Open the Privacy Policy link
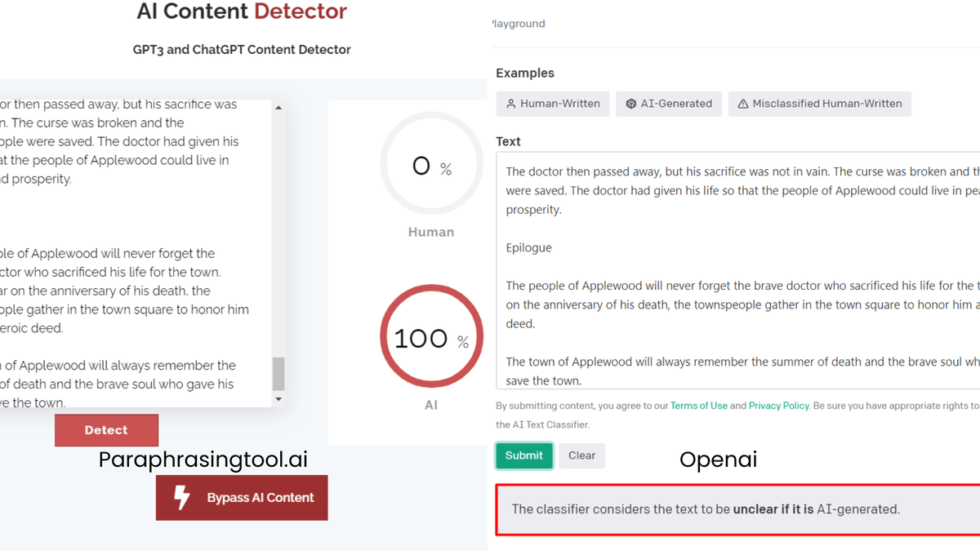 coord(779,406)
